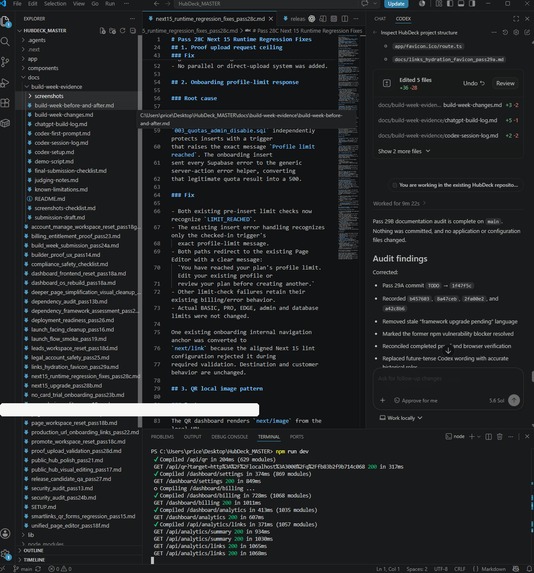This screenshot has width=534, height=573.
Task: Open the Search view in activity bar
Action: (5, 42)
